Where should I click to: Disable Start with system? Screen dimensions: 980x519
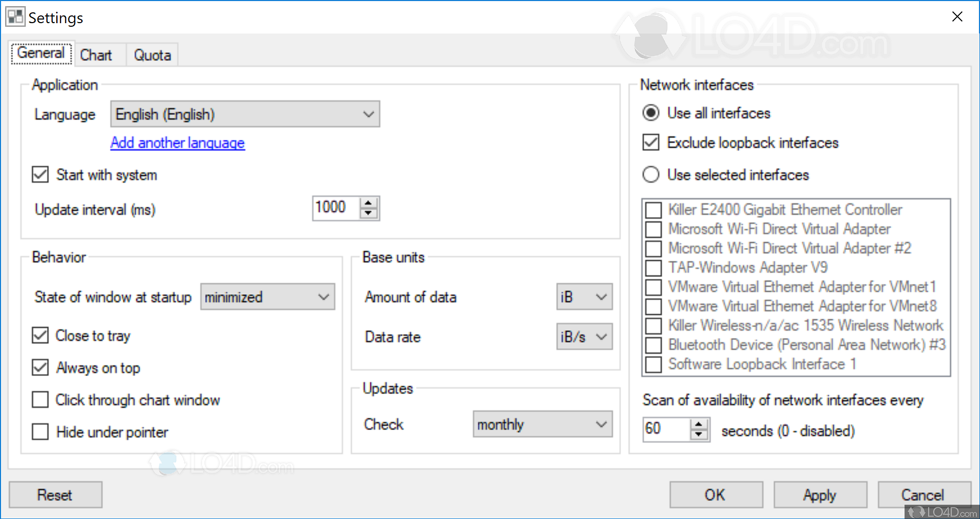[x=40, y=174]
